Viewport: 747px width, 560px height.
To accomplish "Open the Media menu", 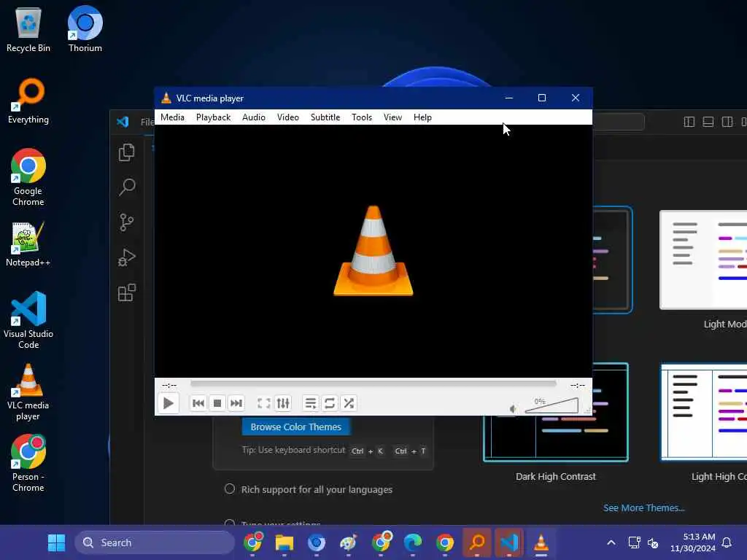I will click(172, 117).
